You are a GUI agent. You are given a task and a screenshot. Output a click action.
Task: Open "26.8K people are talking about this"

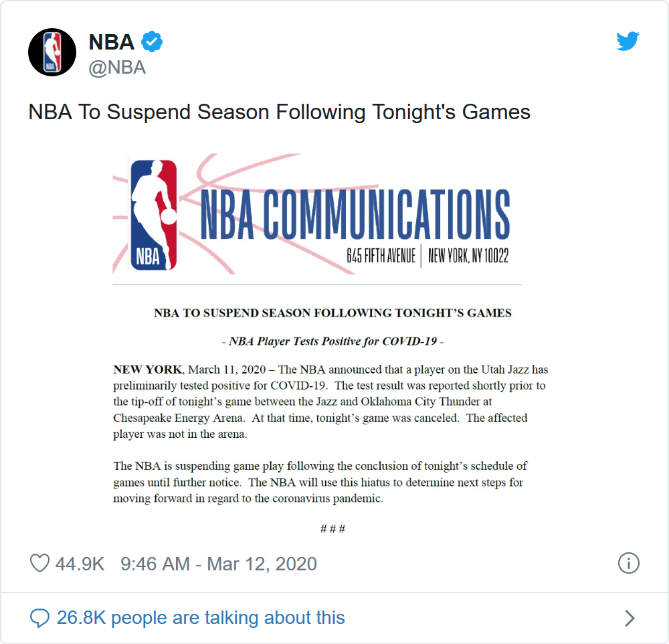pos(201,618)
